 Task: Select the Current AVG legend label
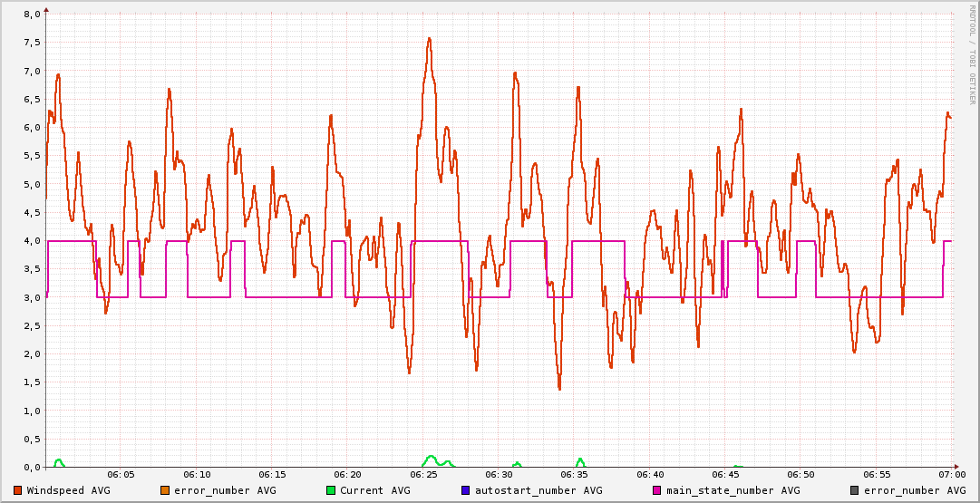[x=374, y=490]
